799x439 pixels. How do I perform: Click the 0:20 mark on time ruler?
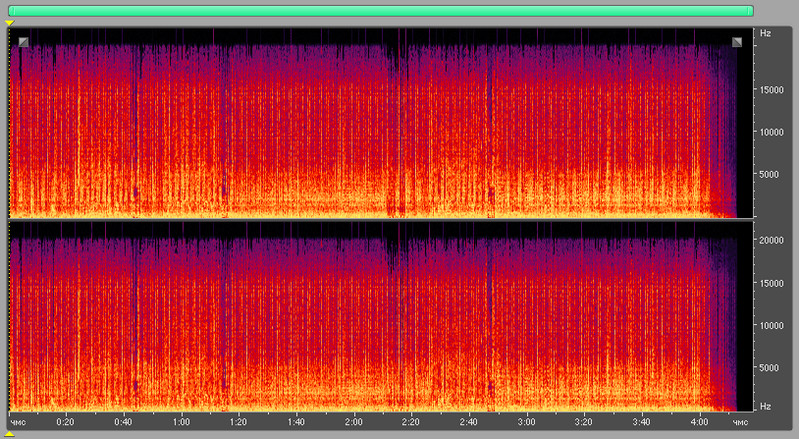(x=65, y=421)
